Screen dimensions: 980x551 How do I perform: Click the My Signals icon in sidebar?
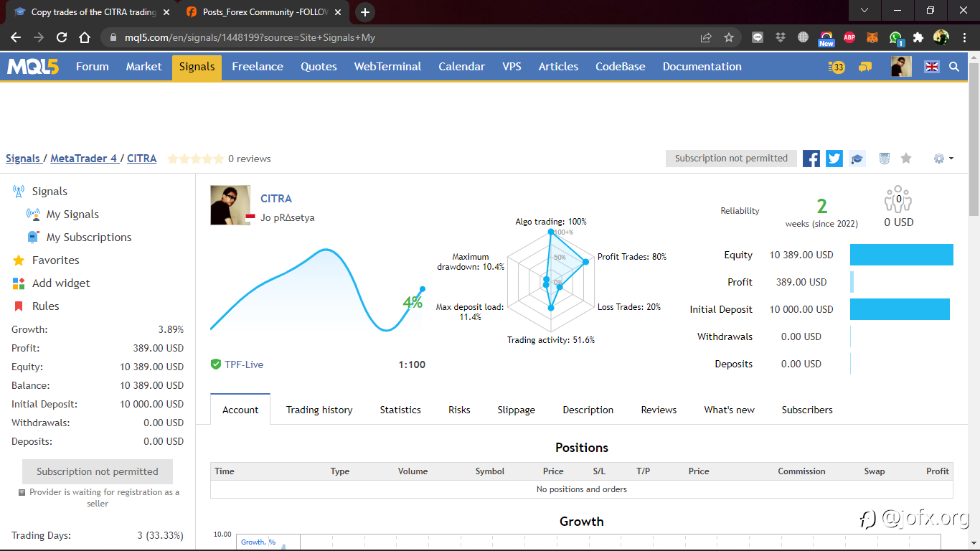(33, 215)
